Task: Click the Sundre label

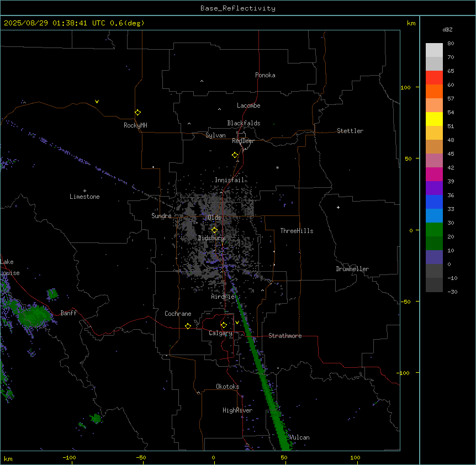Action: pyautogui.click(x=161, y=216)
